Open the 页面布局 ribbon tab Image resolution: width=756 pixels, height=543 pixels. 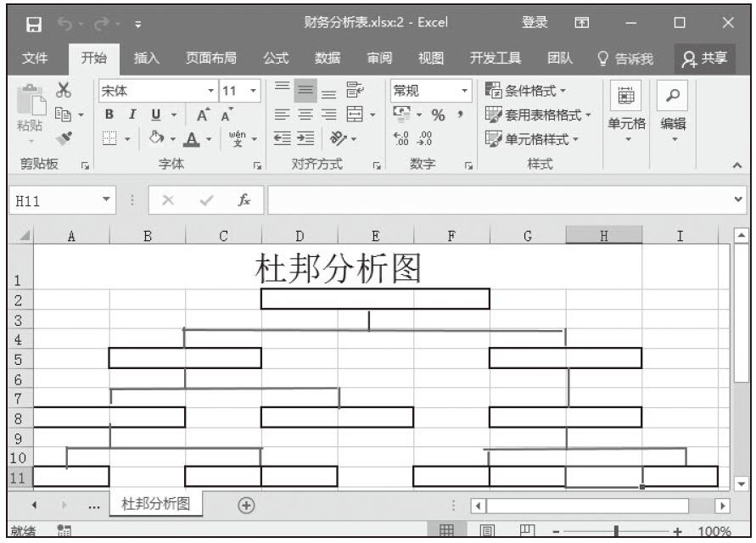click(211, 58)
